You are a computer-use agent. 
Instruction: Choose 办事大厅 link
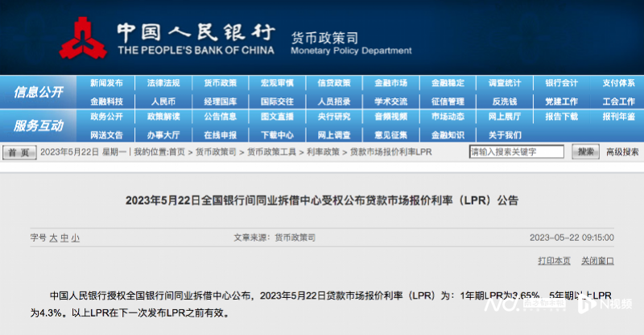pos(163,134)
